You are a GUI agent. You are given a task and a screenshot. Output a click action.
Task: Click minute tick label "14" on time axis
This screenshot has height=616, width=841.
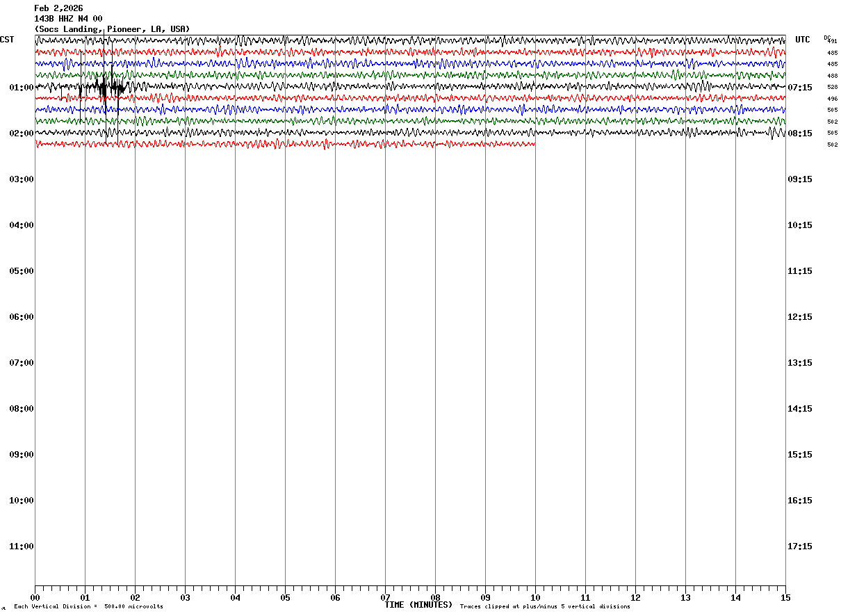point(735,598)
